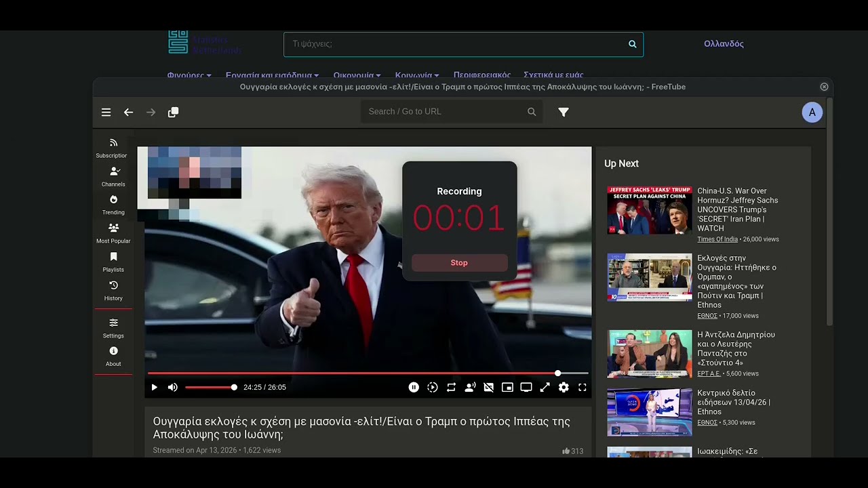Screen dimensions: 868x488
Task: Mute the video with the speaker icon
Action: [x=172, y=388]
